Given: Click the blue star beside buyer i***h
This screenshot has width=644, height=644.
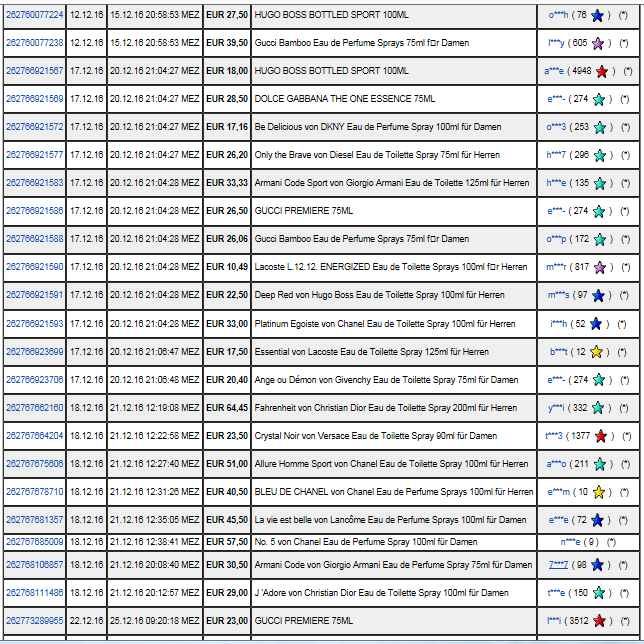Looking at the screenshot, I should [x=596, y=324].
